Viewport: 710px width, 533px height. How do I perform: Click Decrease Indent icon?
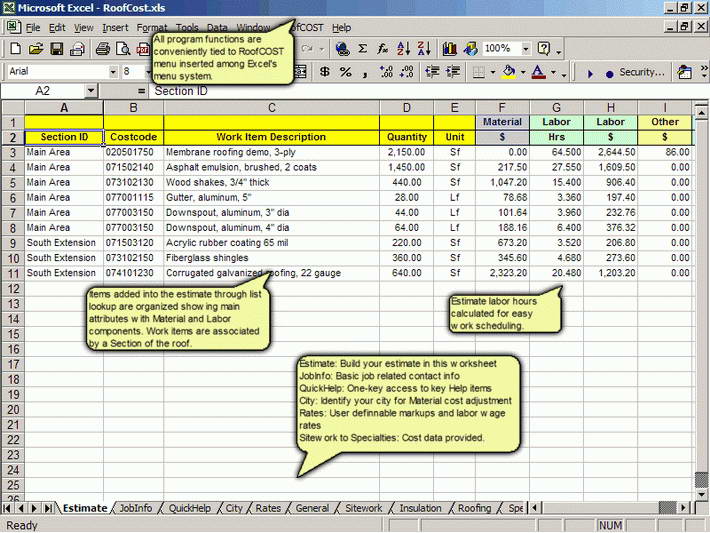click(x=432, y=72)
